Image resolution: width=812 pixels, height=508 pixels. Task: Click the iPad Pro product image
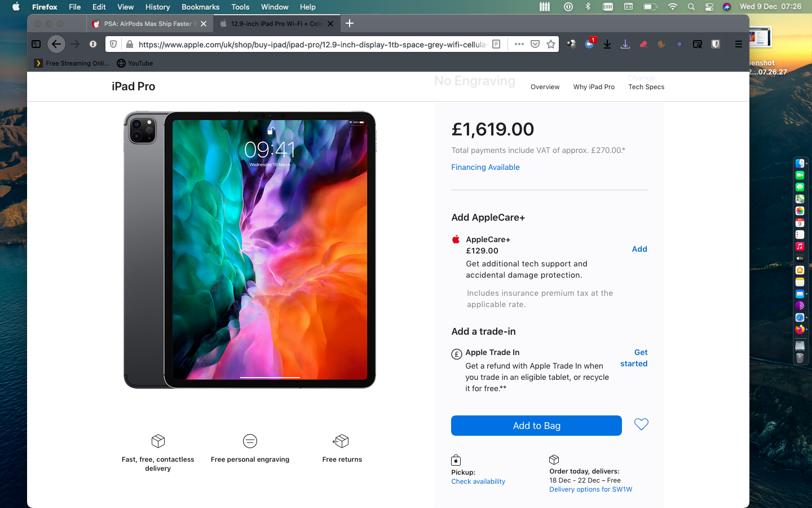click(250, 250)
